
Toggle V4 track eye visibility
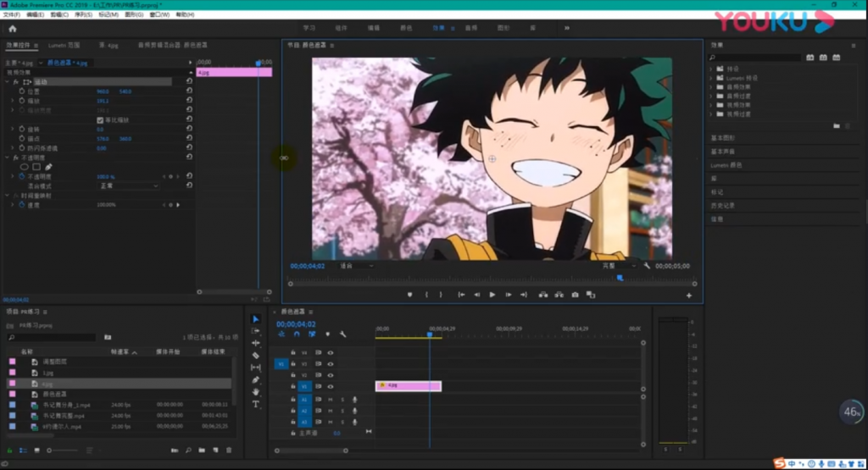[331, 352]
